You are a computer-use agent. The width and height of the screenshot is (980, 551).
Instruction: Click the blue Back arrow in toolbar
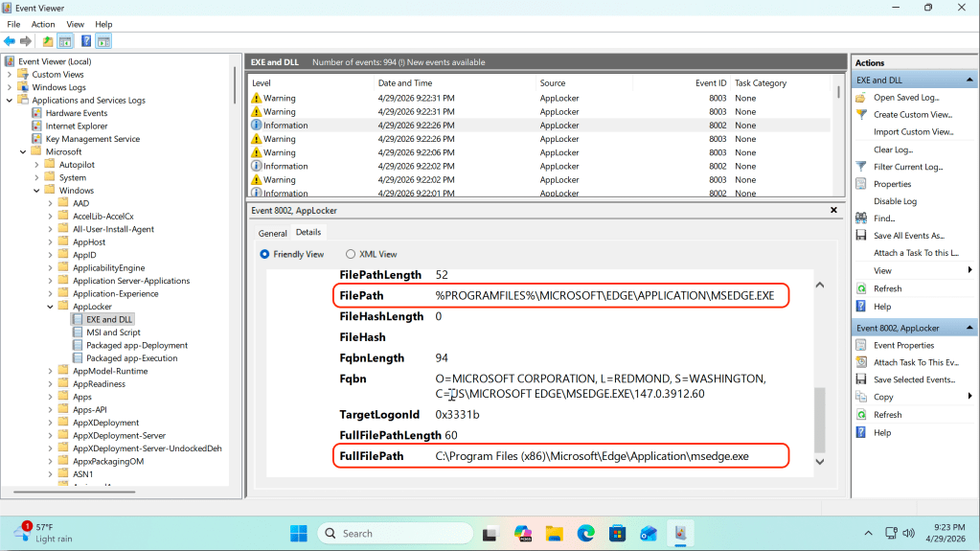point(10,41)
